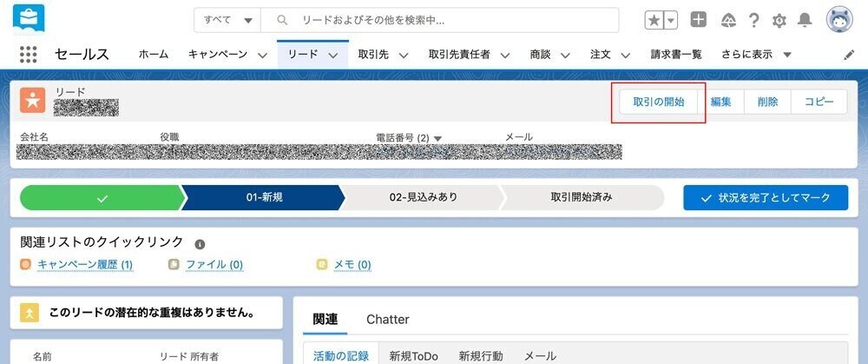Image resolution: width=868 pixels, height=364 pixels.
Task: Expand the 取引先責任者 tab chevron
Action: [x=505, y=56]
